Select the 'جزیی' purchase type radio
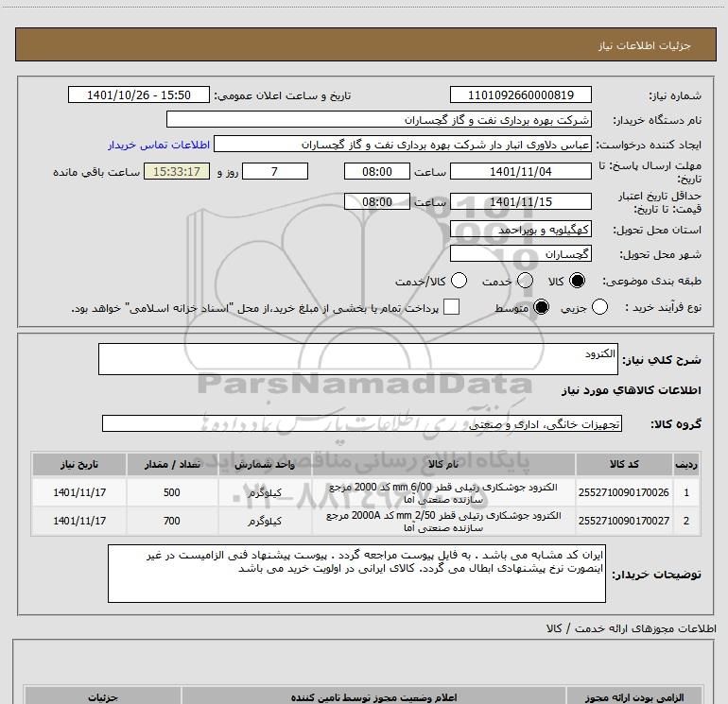 (599, 307)
